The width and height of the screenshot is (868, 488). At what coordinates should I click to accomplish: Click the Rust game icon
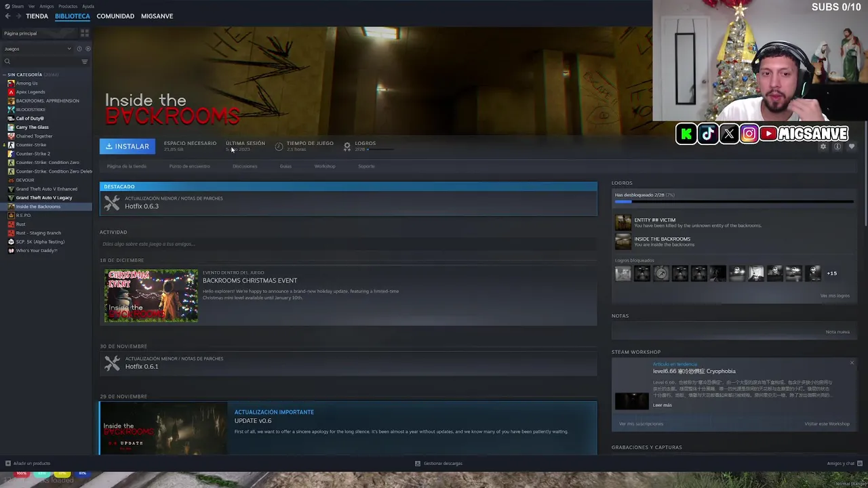(x=11, y=224)
